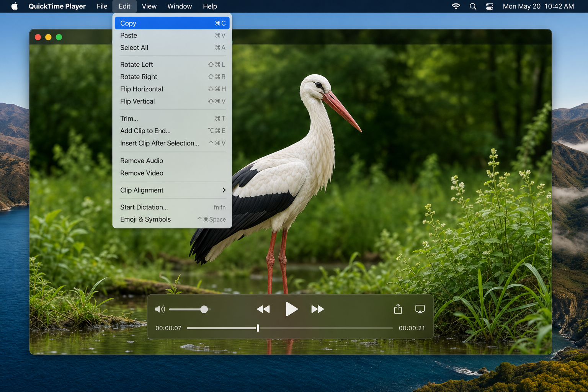This screenshot has width=588, height=392.
Task: Minimize the QuickTime window
Action: pos(48,37)
